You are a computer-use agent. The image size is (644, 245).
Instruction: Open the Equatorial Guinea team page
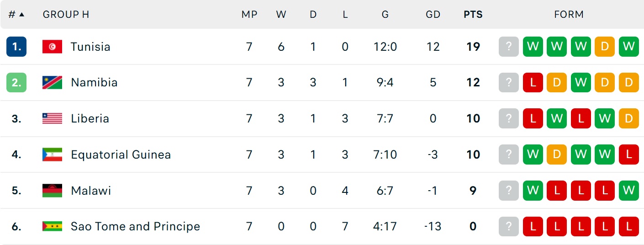click(x=121, y=154)
